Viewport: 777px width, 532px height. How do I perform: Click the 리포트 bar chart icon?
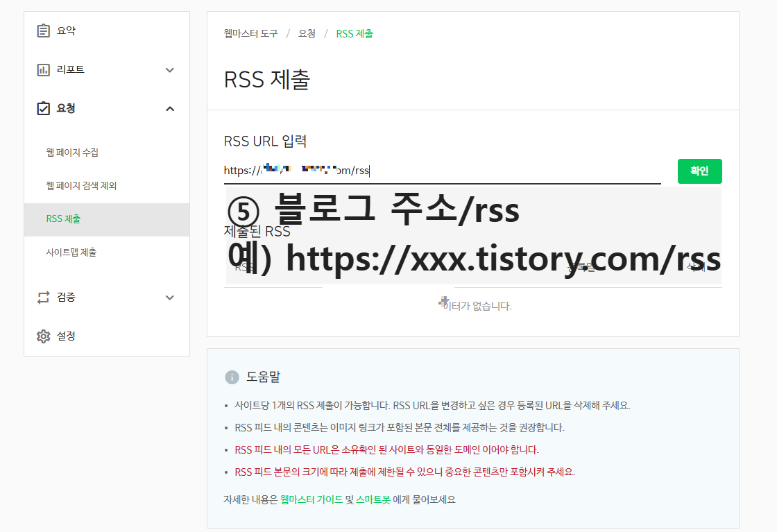point(44,70)
